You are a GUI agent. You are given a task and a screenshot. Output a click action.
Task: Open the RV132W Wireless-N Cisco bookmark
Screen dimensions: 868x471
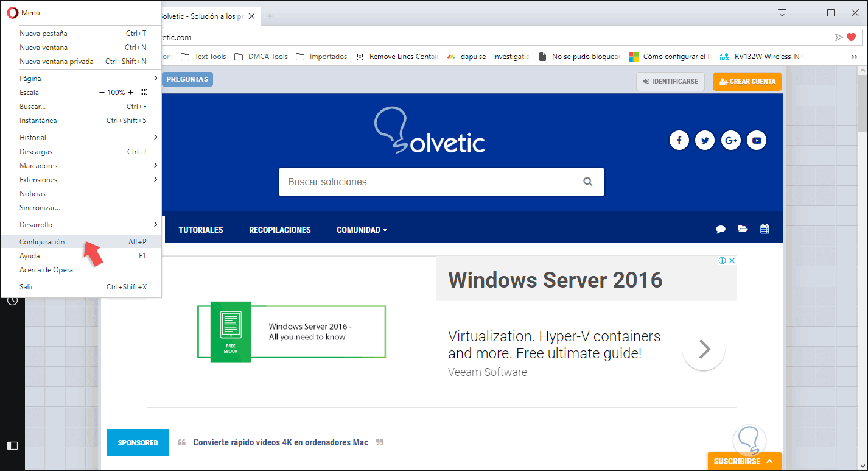tap(761, 57)
